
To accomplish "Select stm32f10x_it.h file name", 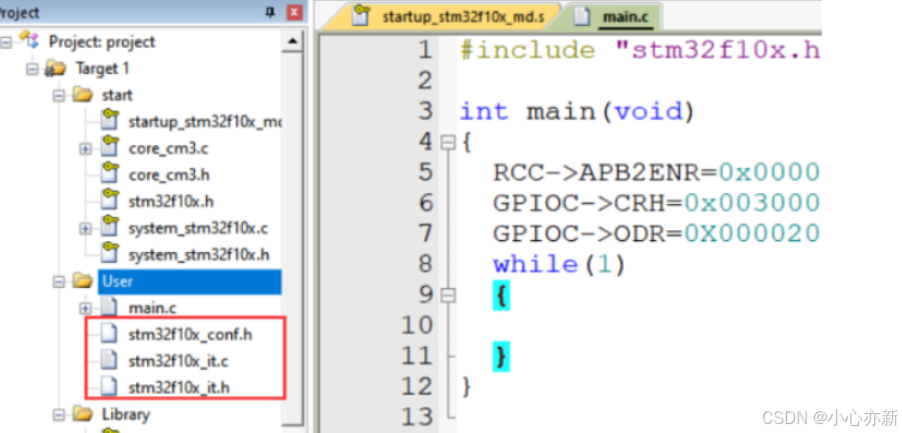I will pos(179,388).
